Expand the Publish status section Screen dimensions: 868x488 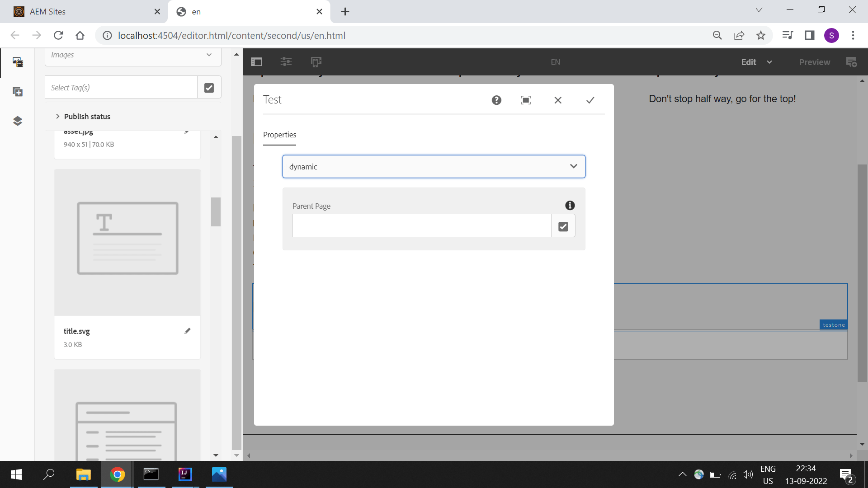83,117
